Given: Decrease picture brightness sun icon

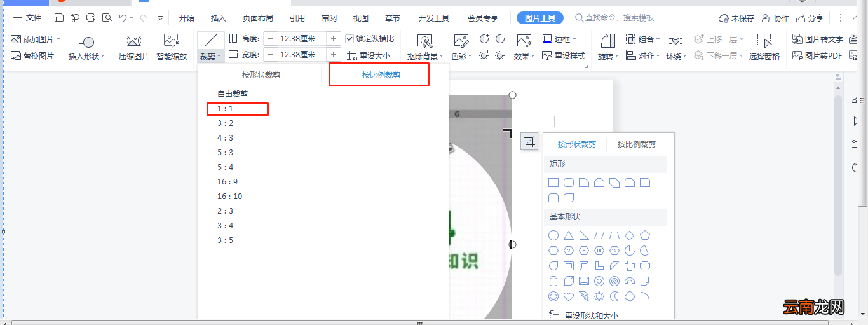Looking at the screenshot, I should point(501,56).
